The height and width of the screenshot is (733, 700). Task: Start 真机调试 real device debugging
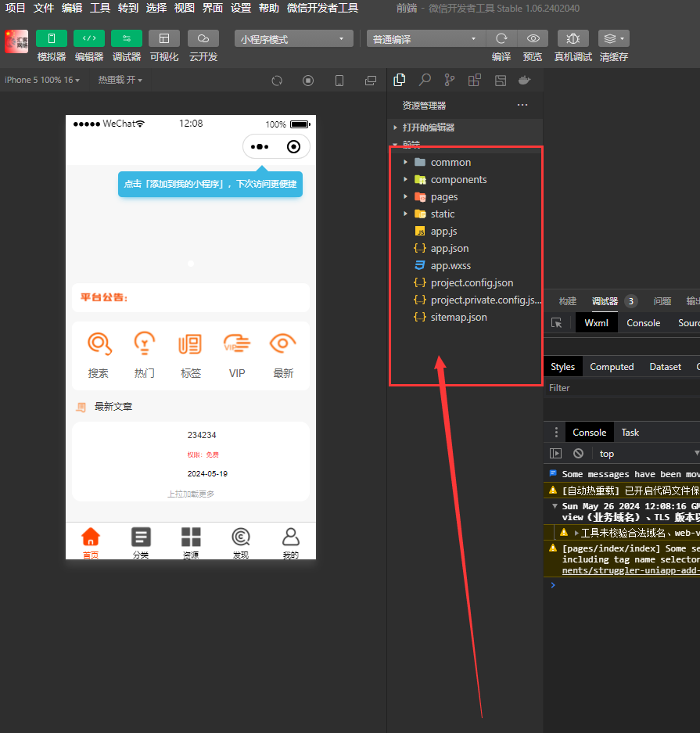pos(573,38)
